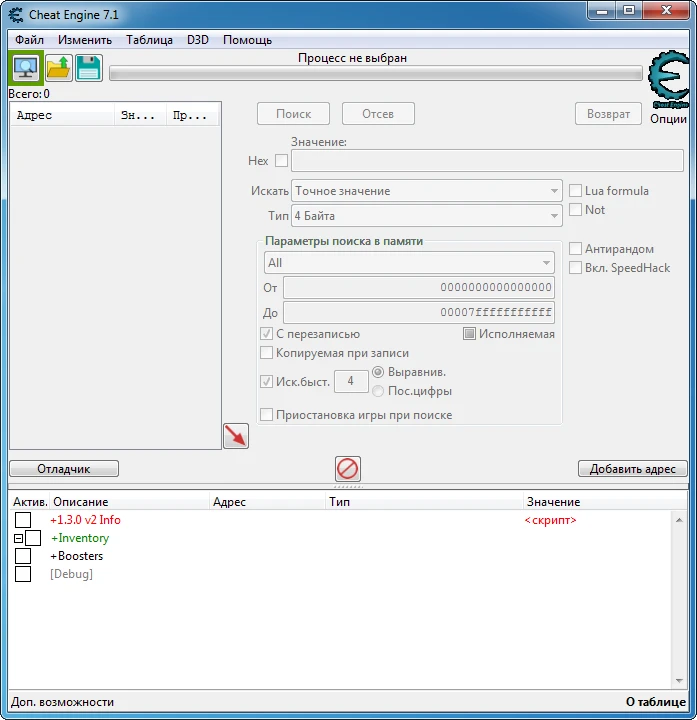
Task: Click the До end address field
Action: coord(419,312)
